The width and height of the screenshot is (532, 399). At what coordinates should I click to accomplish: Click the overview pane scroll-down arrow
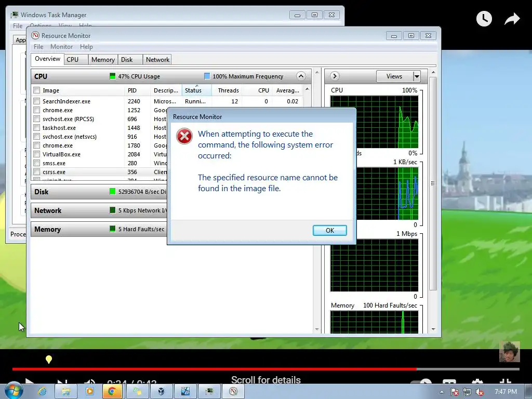coord(317,329)
